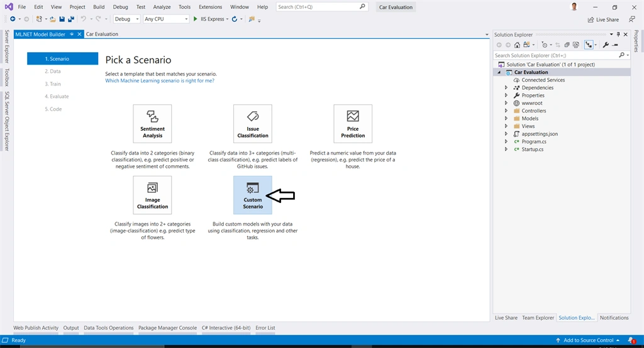644x348 pixels.
Task: Click 'Which Machine Learning scenario is right' link
Action: 160,81
